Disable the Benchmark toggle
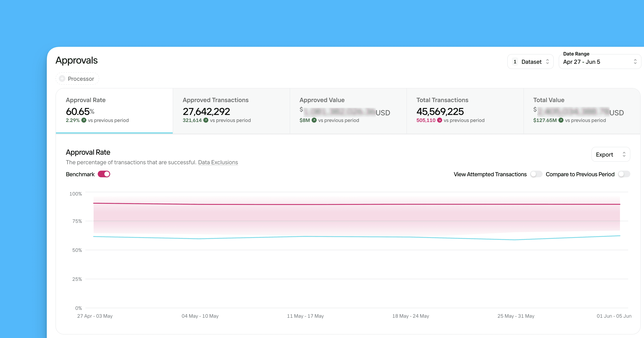This screenshot has width=644, height=338. click(104, 174)
